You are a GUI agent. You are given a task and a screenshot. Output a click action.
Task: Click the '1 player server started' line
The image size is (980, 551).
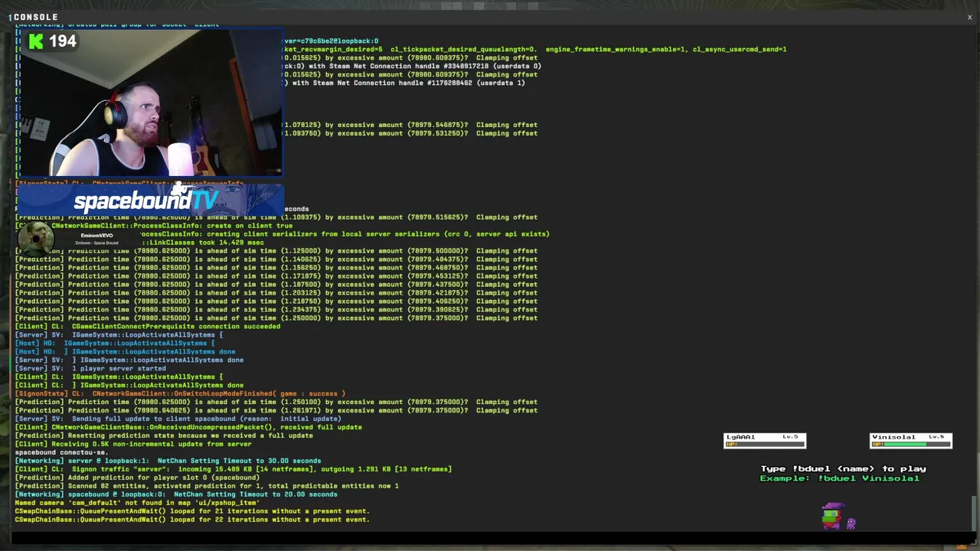coord(90,369)
